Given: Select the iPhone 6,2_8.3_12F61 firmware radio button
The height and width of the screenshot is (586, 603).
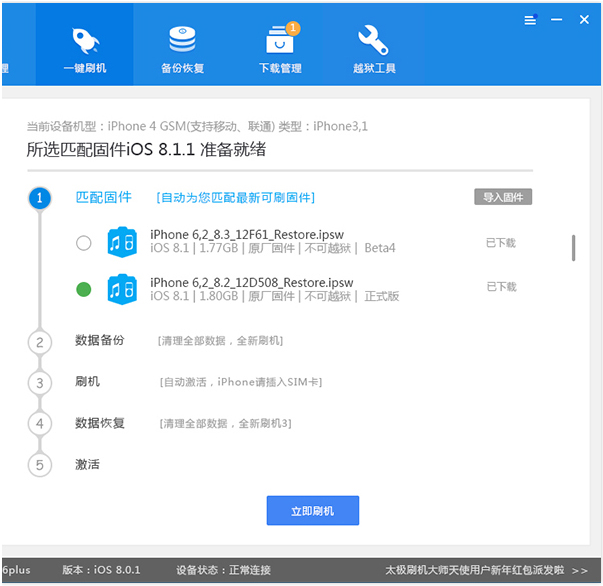Looking at the screenshot, I should coord(83,243).
